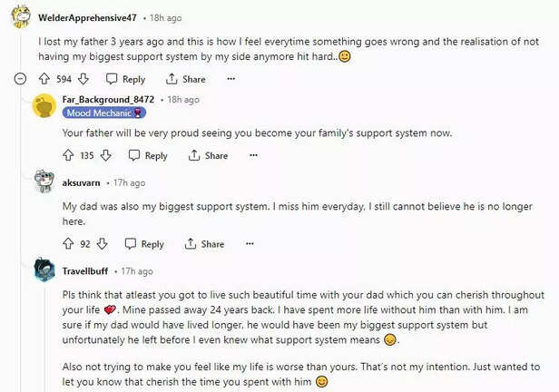559x392 pixels.
Task: Downvote Far_Background_8472's comment
Action: [x=104, y=155]
